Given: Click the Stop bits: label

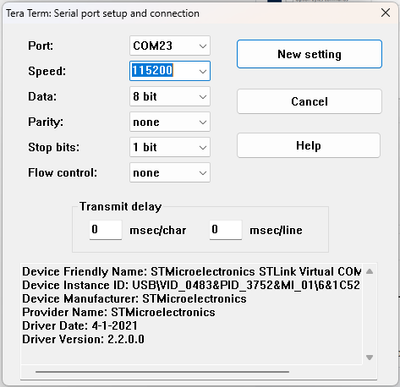Looking at the screenshot, I should [x=54, y=147].
